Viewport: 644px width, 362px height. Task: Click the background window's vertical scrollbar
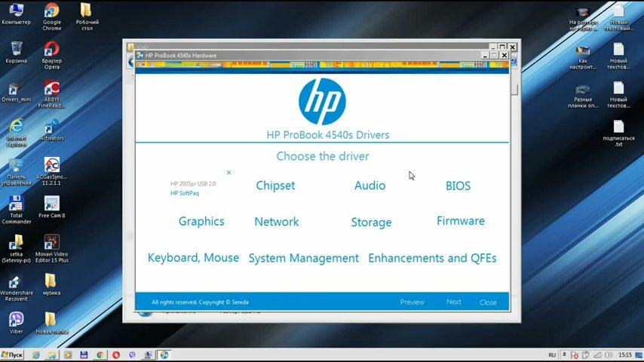[x=515, y=89]
